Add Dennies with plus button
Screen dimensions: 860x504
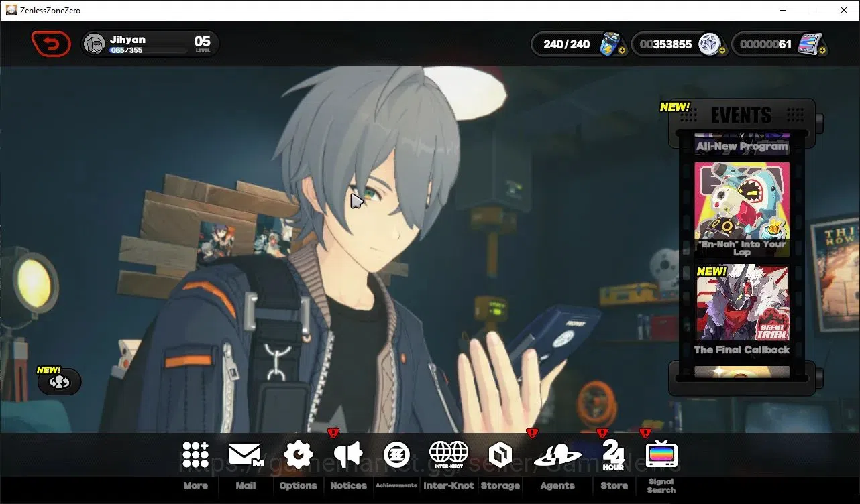pos(722,50)
